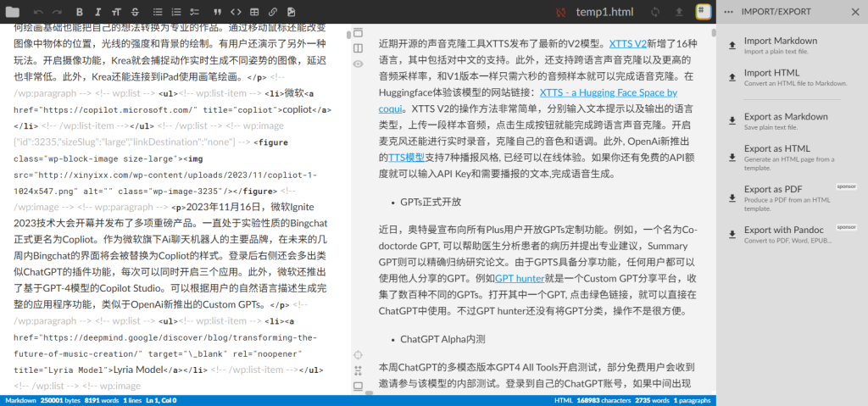Viewport: 868px width, 406px height.
Task: Select Import Markdown option
Action: coord(793,45)
